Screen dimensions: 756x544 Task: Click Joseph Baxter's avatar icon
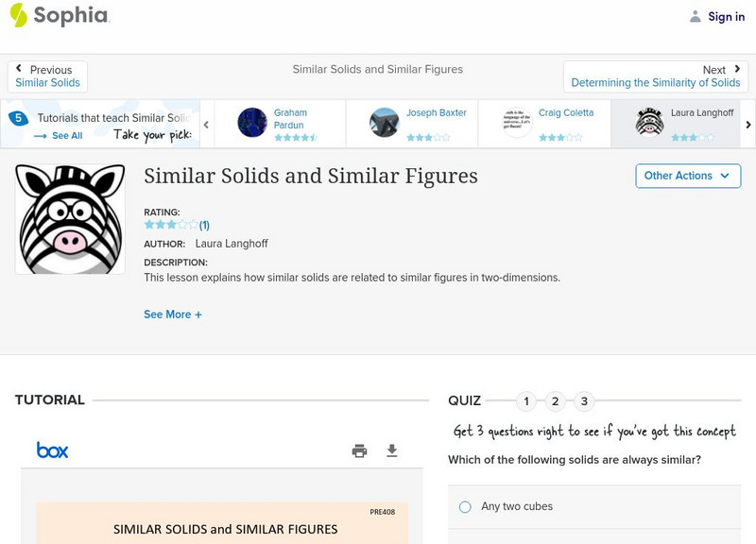point(385,123)
